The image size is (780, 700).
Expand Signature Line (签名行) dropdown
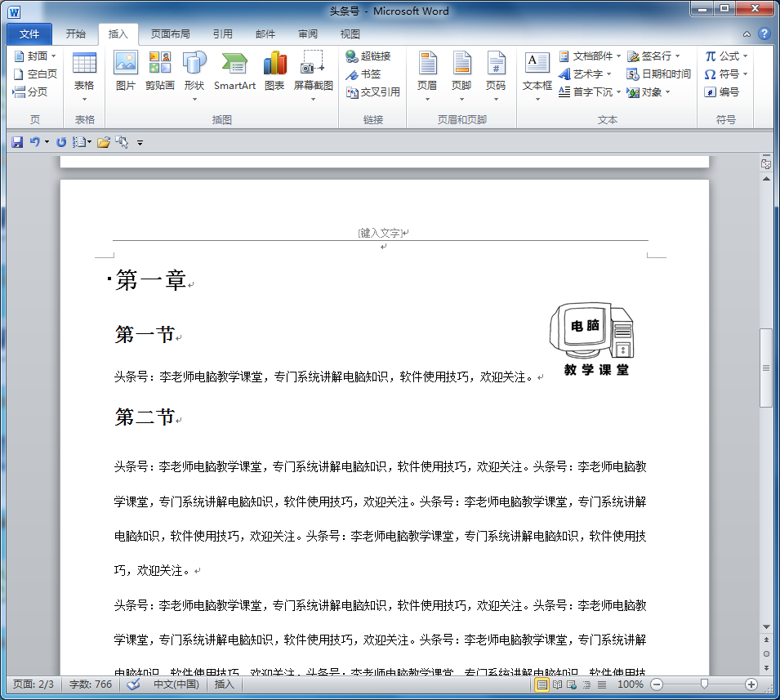[x=678, y=56]
